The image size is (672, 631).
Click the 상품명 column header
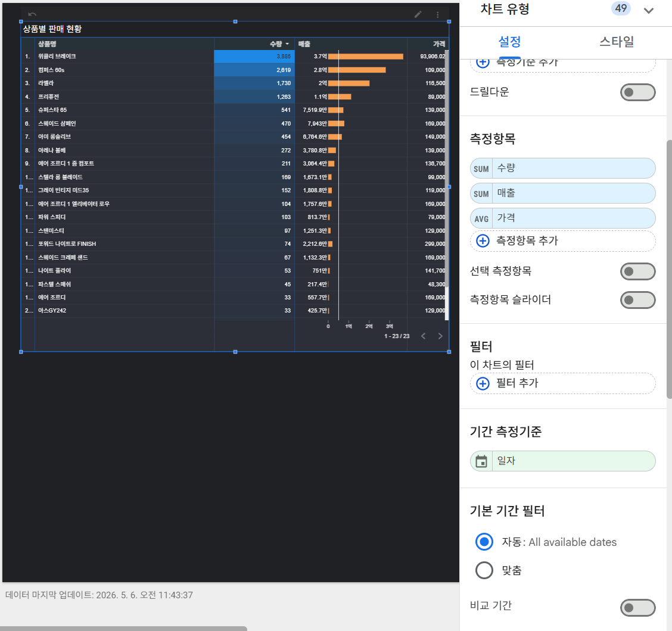coord(47,43)
